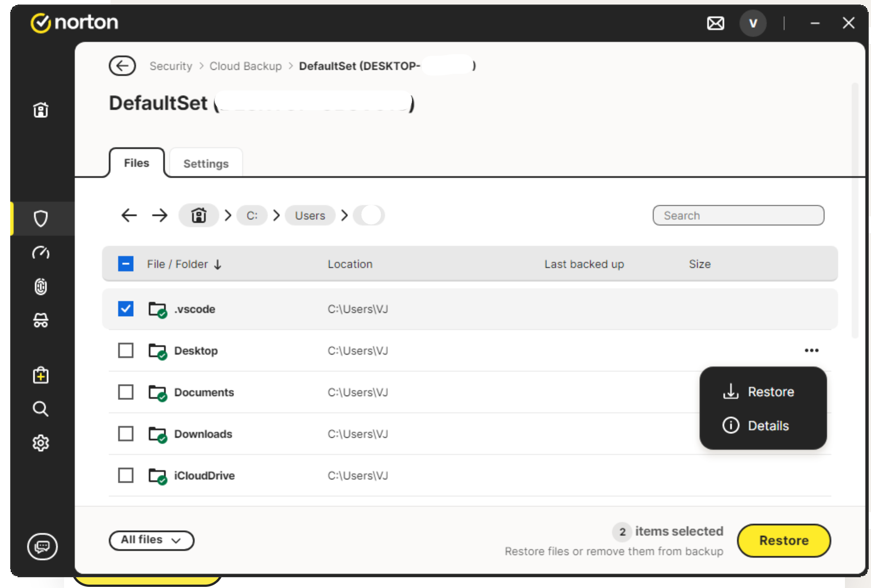
Task: Select the Security shield icon in sidebar
Action: 41,219
